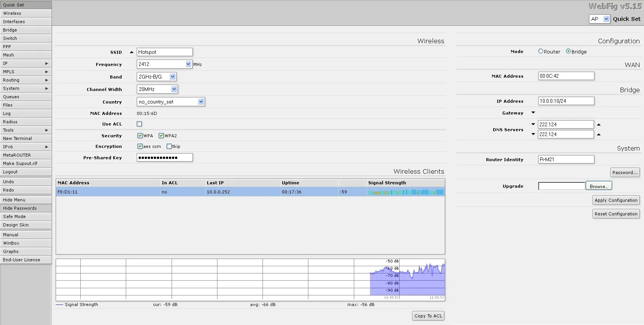Image resolution: width=644 pixels, height=325 pixels.
Task: Expand the Routing submenu arrow
Action: [47, 80]
